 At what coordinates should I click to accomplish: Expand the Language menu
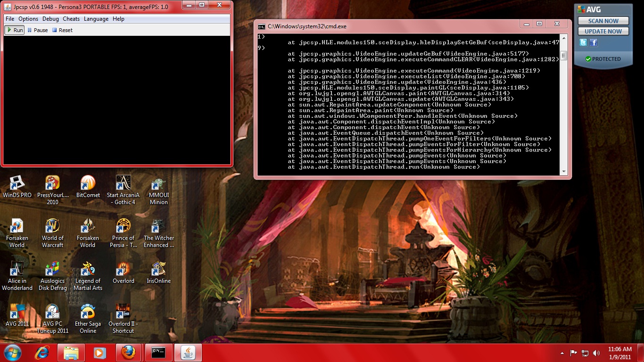click(96, 19)
